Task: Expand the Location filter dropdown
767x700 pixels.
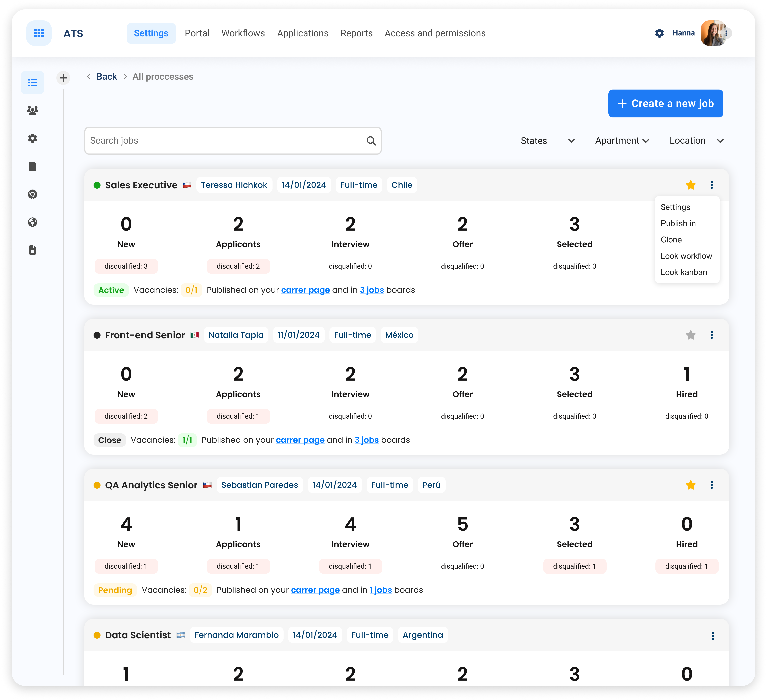Action: coord(697,141)
